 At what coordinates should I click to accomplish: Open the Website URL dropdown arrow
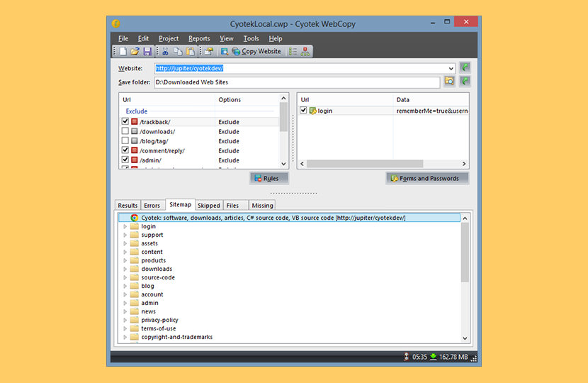point(451,68)
